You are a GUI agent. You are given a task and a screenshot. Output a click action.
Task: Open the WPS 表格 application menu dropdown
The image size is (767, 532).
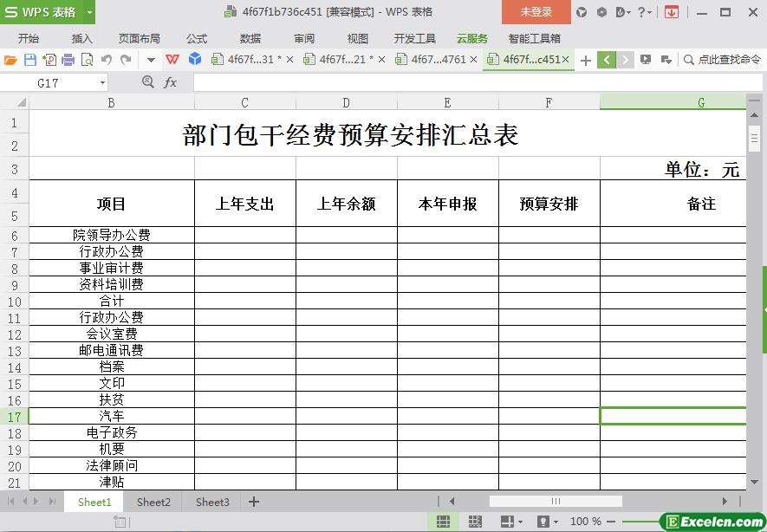88,12
